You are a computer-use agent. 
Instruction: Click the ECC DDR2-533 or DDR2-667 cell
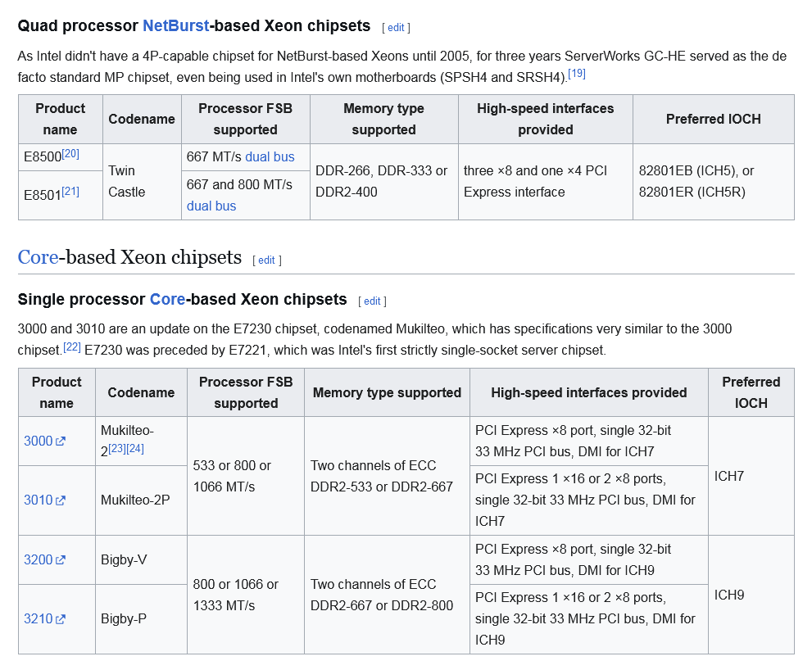387,476
